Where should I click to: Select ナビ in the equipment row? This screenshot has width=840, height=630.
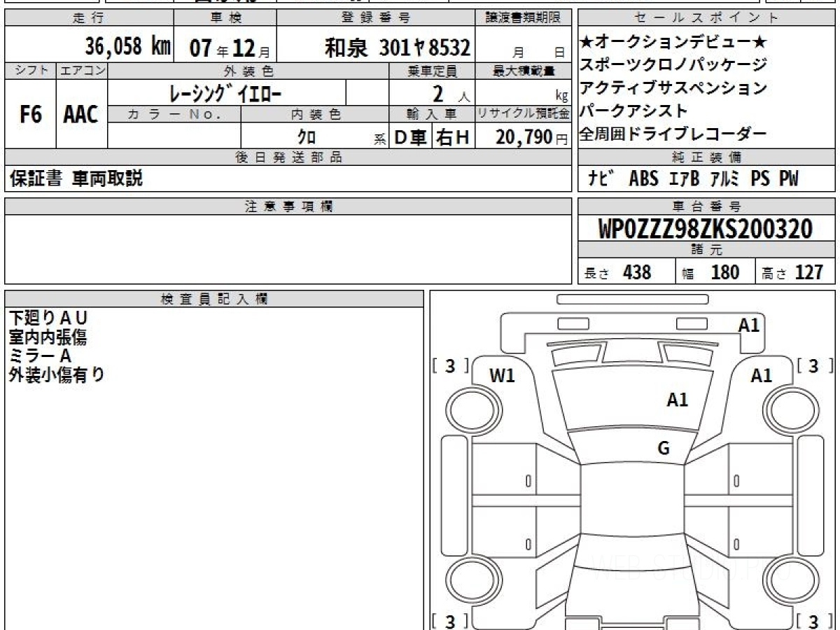click(601, 179)
